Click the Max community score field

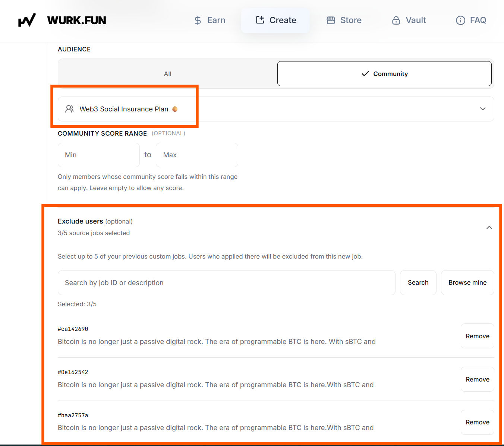coord(197,155)
